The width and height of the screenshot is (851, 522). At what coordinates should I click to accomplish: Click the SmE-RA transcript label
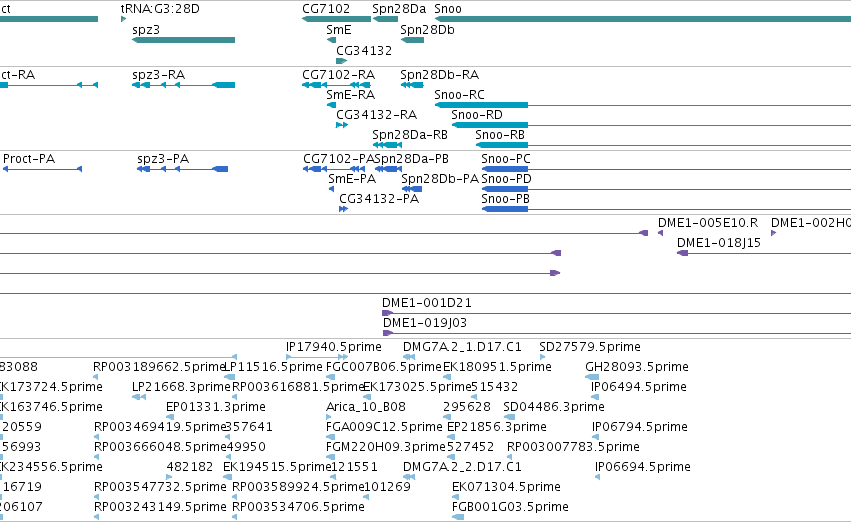(x=351, y=95)
